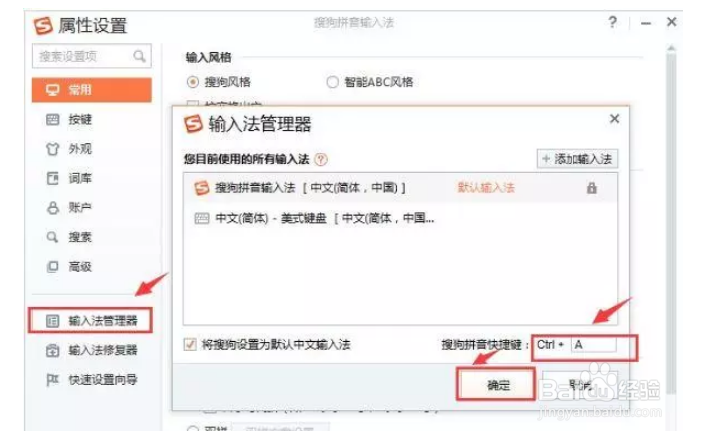
Task: Click the 词库 book icon
Action: coord(53,178)
